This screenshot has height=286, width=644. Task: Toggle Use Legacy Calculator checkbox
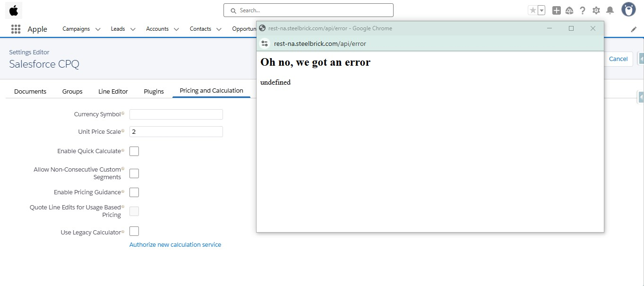coord(134,231)
